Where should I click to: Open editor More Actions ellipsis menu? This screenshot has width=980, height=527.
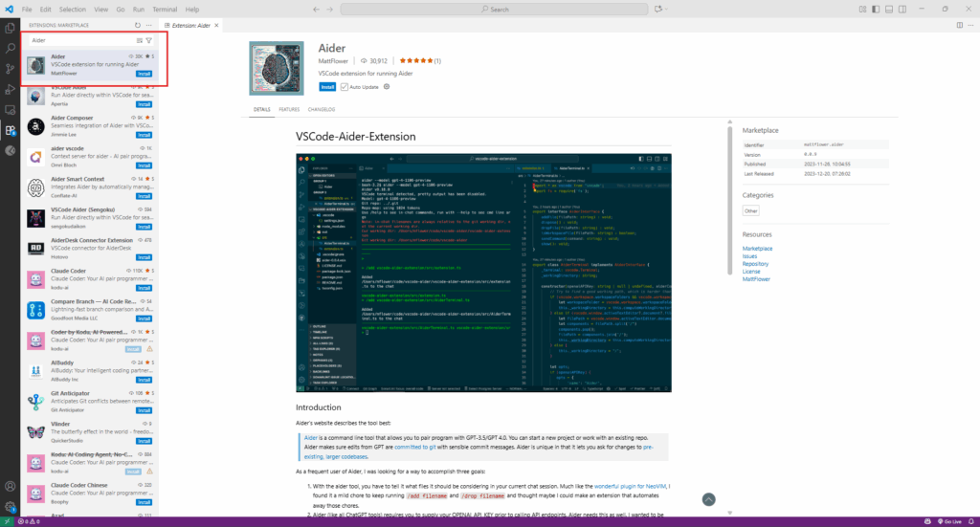[969, 25]
